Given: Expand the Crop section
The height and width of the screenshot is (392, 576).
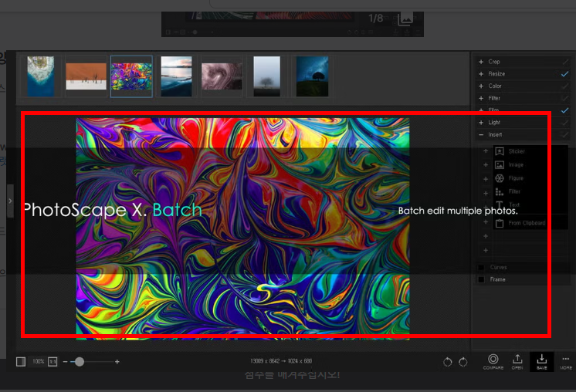Looking at the screenshot, I should [481, 62].
